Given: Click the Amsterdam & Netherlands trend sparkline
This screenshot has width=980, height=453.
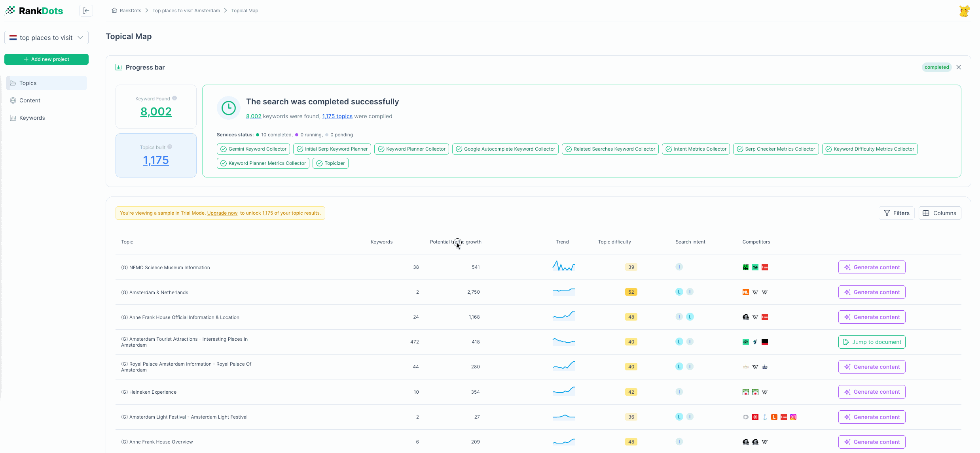Looking at the screenshot, I should pos(564,292).
